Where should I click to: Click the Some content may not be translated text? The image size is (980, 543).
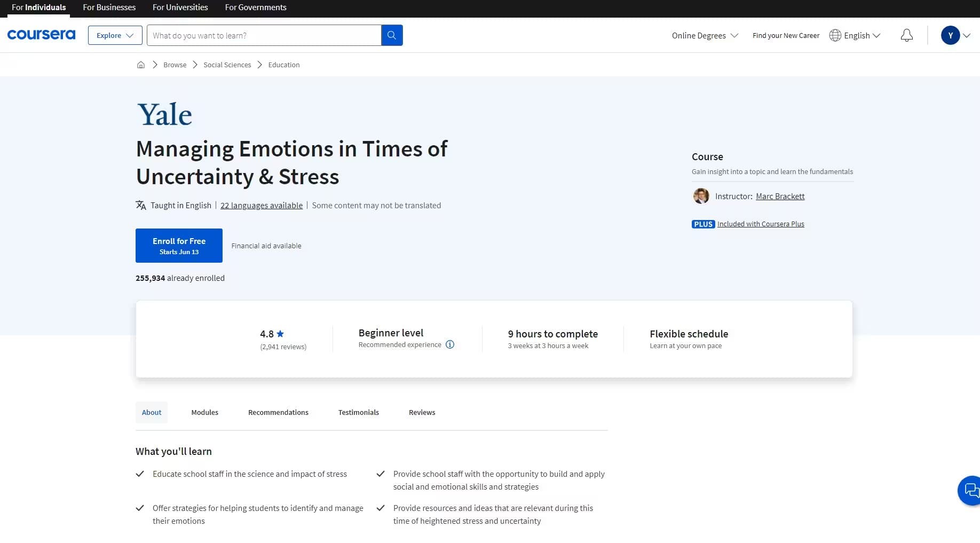376,206
